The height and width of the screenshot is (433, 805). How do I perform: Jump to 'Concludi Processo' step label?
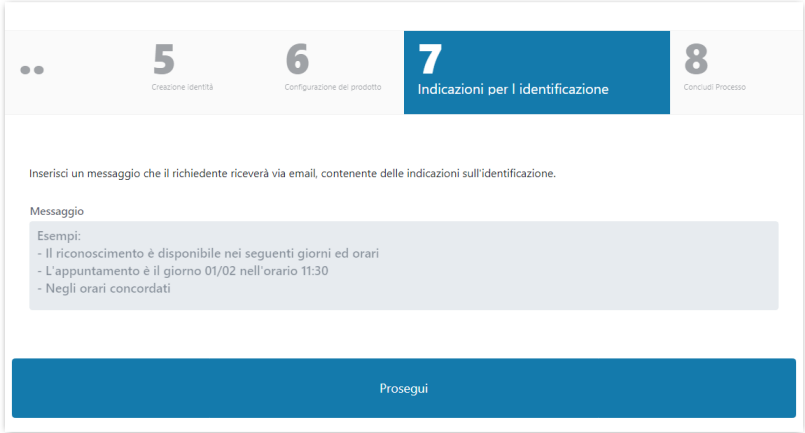715,87
